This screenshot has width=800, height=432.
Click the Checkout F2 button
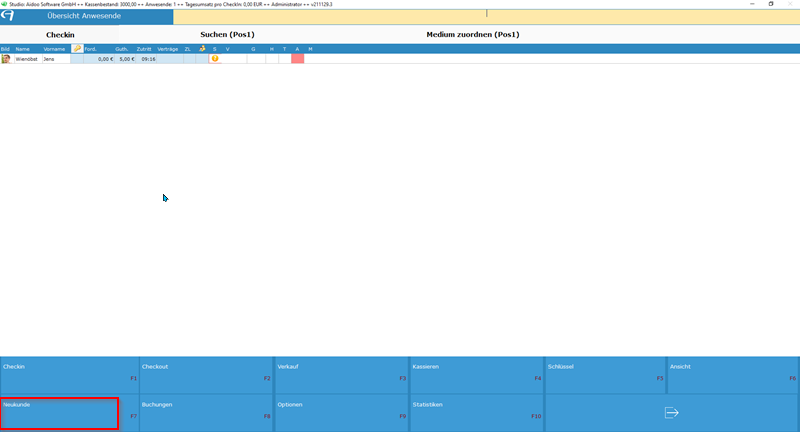pyautogui.click(x=206, y=375)
